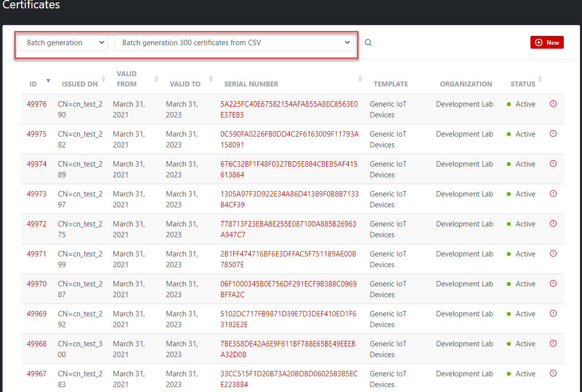Open the 300 certificates from CSV dropdown

234,43
